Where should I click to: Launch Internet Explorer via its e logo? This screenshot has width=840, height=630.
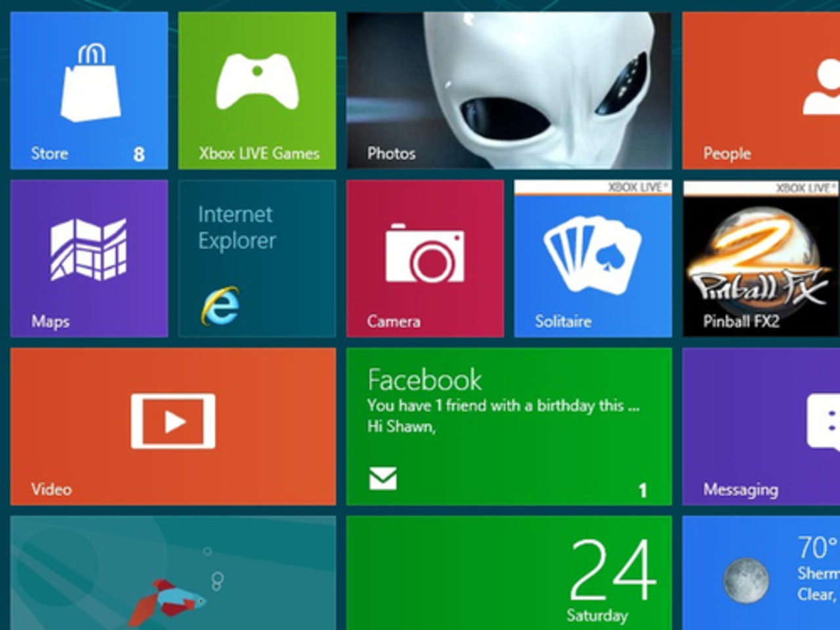pos(220,306)
